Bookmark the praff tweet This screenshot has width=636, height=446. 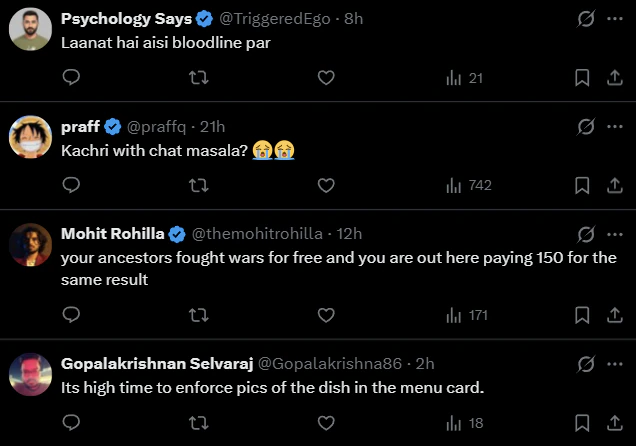coord(582,185)
